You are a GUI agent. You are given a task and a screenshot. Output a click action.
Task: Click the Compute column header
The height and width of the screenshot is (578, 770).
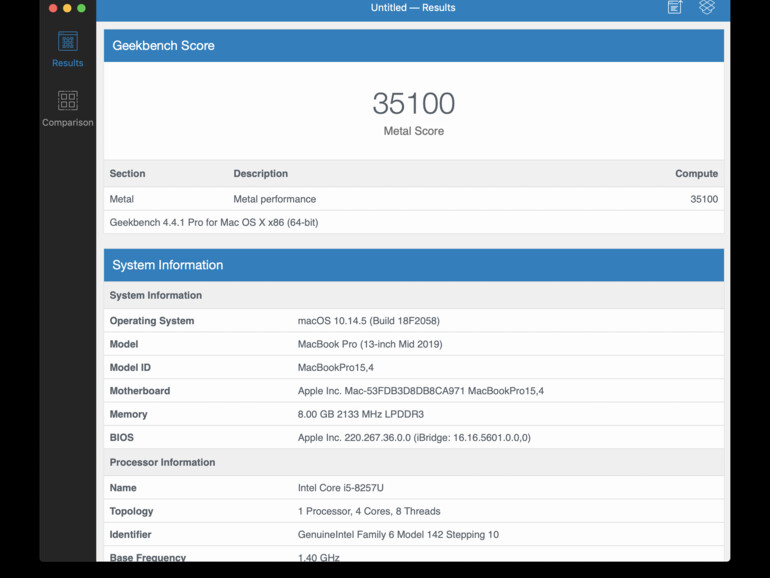point(696,173)
